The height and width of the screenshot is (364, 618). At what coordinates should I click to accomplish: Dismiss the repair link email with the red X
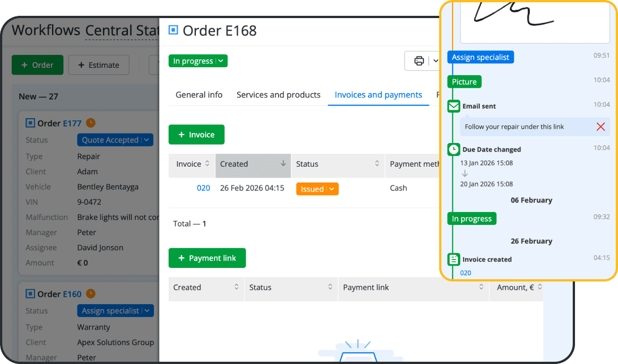click(600, 127)
